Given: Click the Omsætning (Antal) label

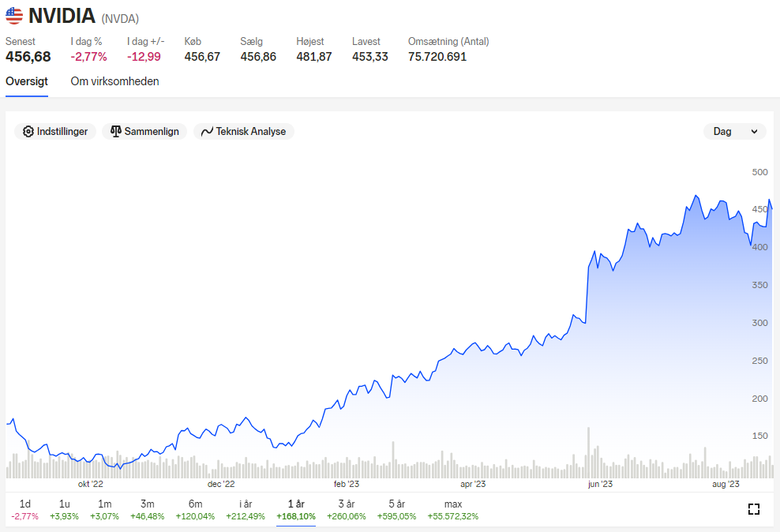Looking at the screenshot, I should coord(448,42).
